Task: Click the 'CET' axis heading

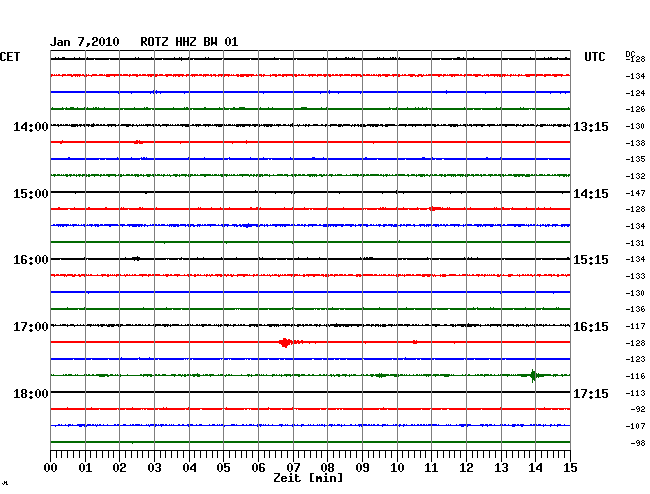Action: pos(10,57)
